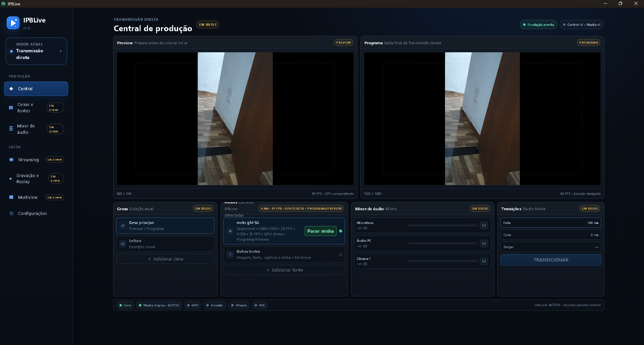The image size is (644, 345).
Task: Select the Leitura scene row
Action: [165, 244]
